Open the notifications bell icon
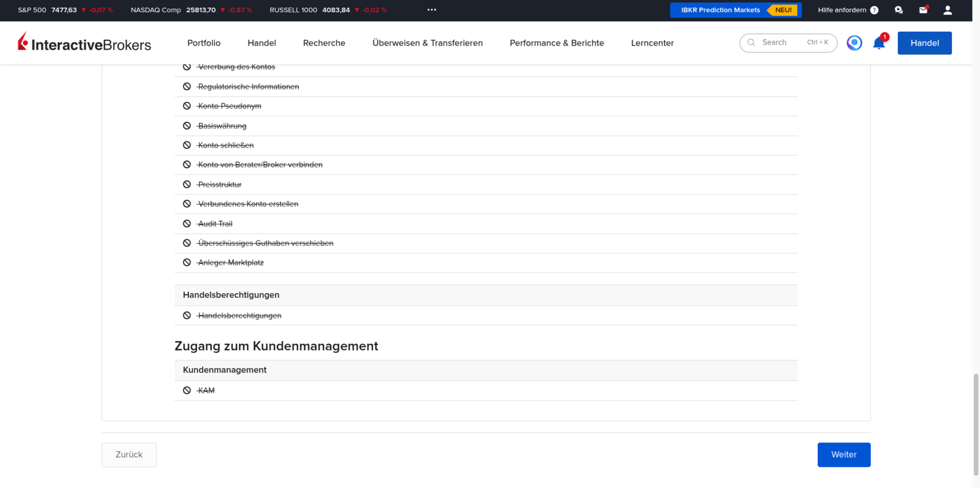980x488 pixels. pyautogui.click(x=879, y=43)
